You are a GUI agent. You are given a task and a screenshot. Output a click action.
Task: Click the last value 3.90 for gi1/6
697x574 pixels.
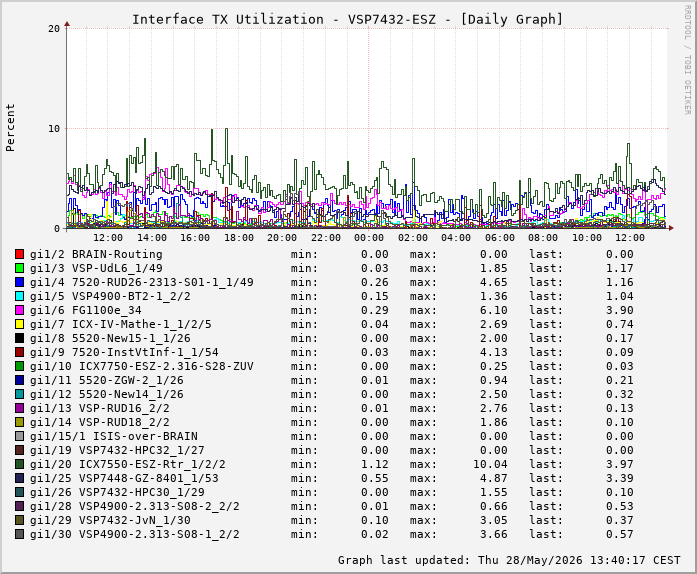pos(620,310)
